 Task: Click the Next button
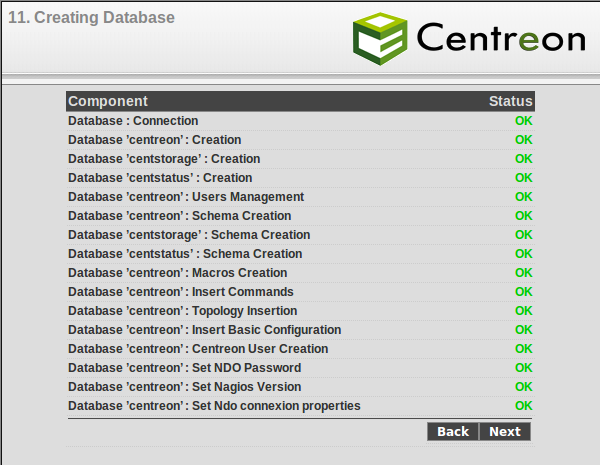tap(505, 431)
